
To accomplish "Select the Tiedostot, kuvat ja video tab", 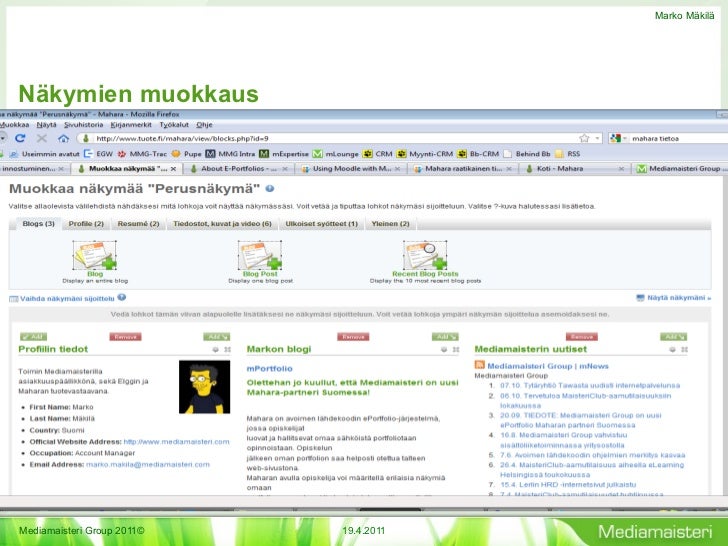I will 222,224.
